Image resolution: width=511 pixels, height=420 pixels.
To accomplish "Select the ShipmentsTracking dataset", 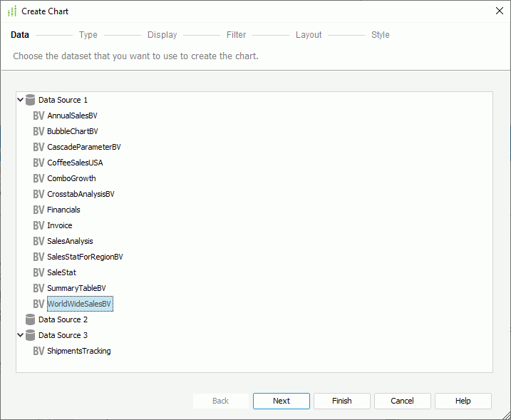I will click(x=79, y=351).
